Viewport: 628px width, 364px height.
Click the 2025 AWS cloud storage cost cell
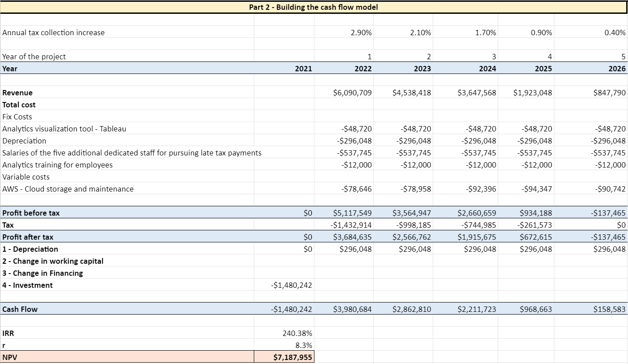537,189
